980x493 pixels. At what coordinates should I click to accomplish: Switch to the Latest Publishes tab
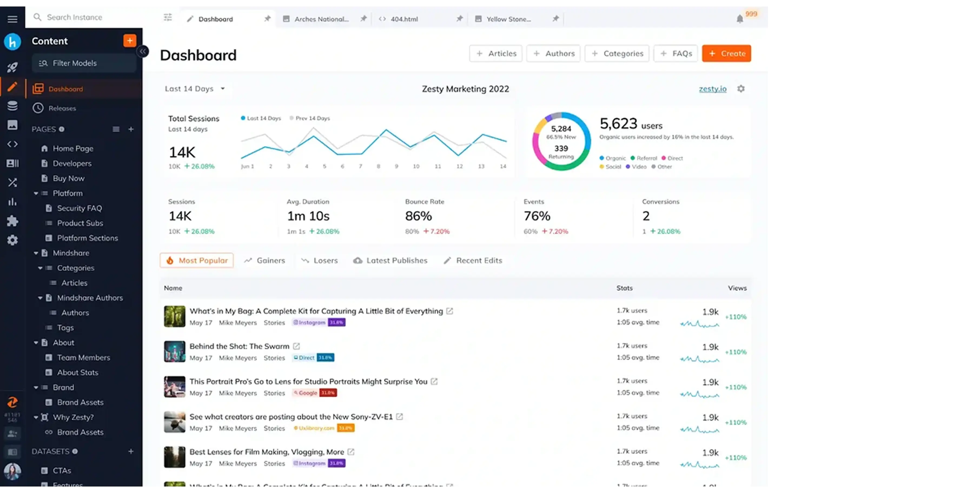coord(390,260)
